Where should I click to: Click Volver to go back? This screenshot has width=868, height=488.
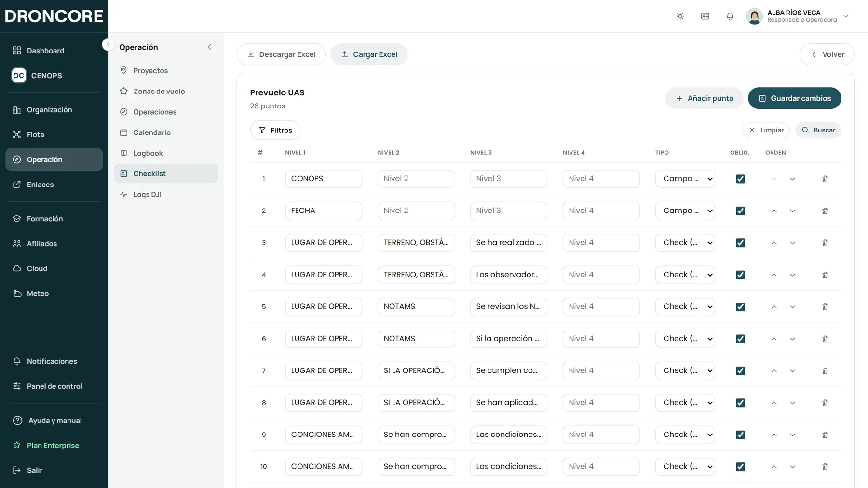[827, 54]
